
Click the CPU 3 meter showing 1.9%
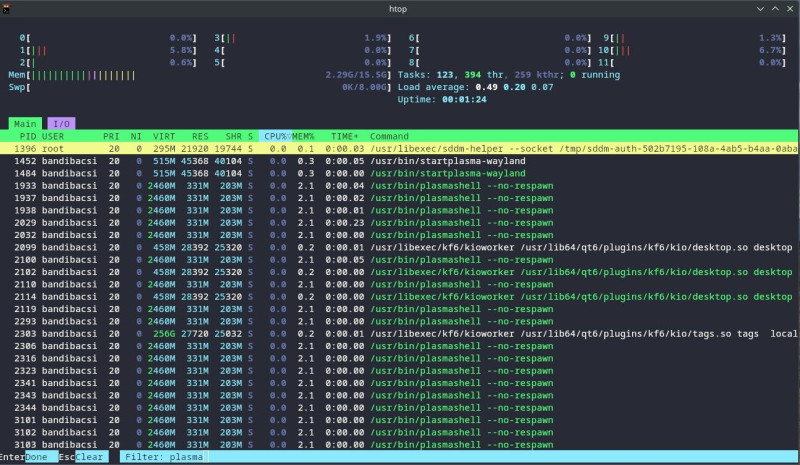[x=303, y=38]
